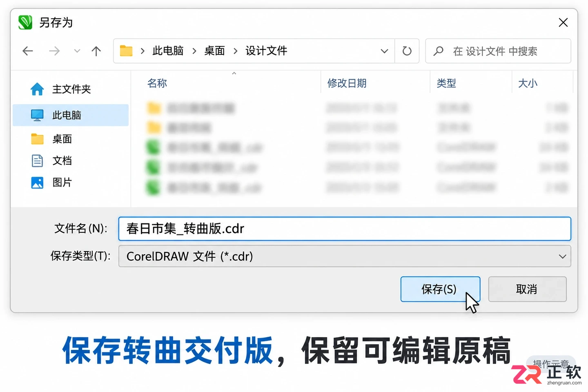Click the 文件名 input field
588x392 pixels.
pos(345,229)
